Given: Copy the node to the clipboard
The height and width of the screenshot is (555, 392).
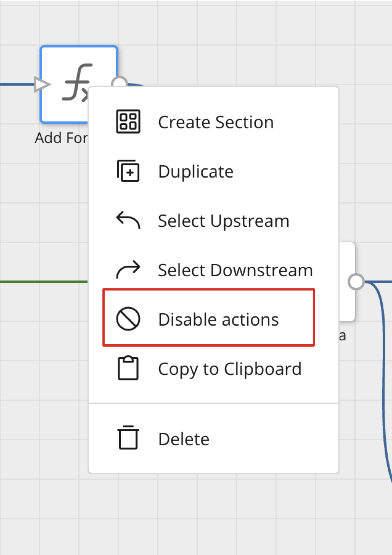Looking at the screenshot, I should pos(230,369).
